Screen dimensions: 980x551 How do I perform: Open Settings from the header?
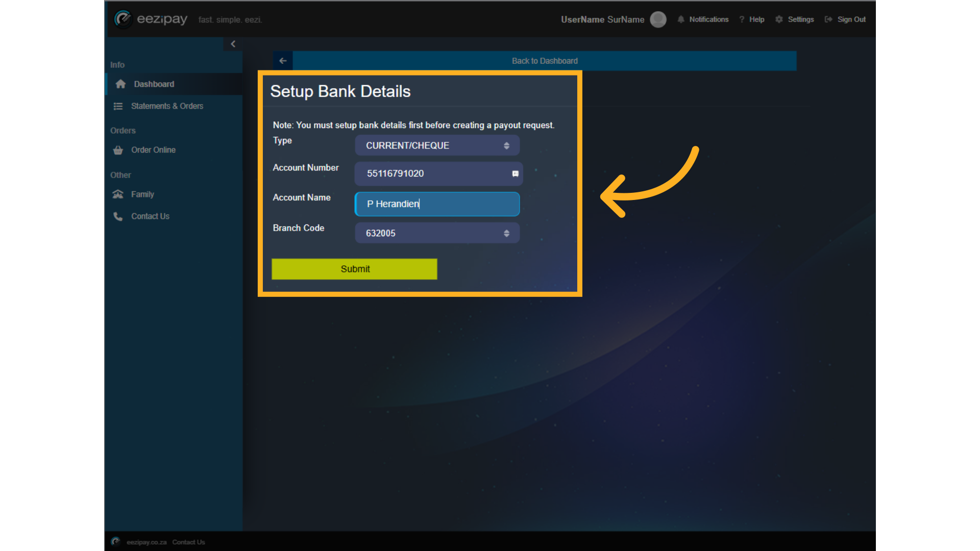[801, 19]
